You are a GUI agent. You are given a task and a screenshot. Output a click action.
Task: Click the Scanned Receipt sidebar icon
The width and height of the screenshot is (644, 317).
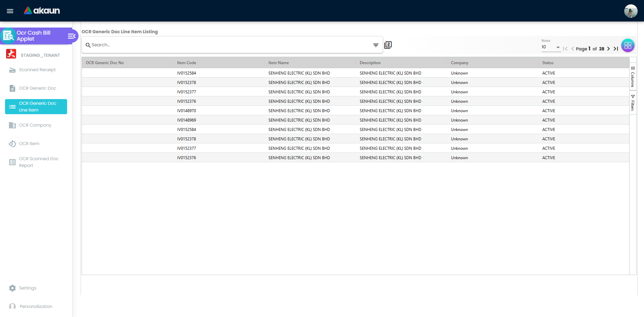(x=12, y=70)
